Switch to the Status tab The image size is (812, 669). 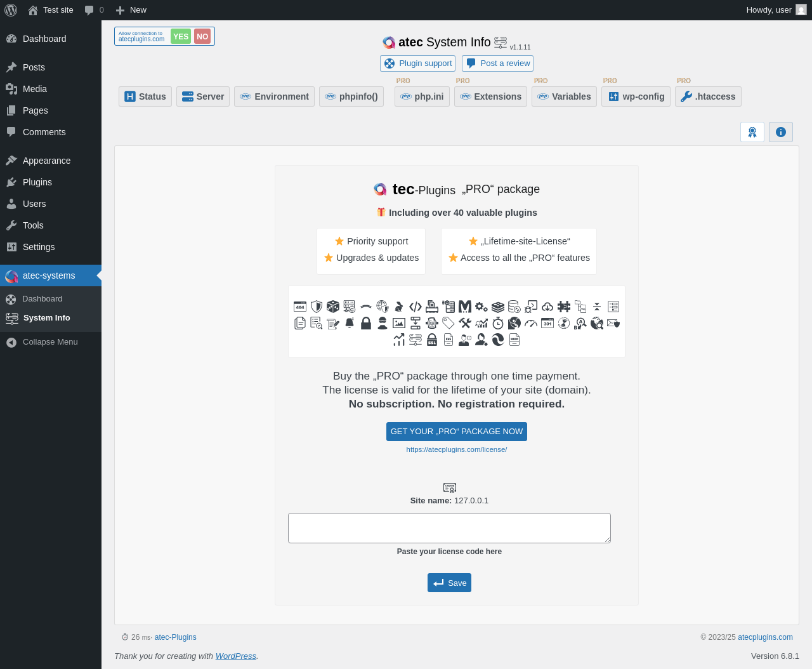click(145, 96)
